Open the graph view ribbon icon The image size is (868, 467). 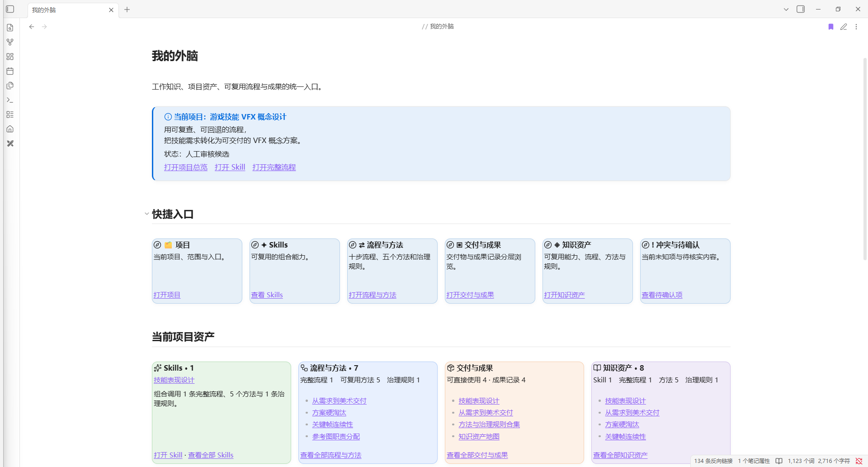coord(10,42)
